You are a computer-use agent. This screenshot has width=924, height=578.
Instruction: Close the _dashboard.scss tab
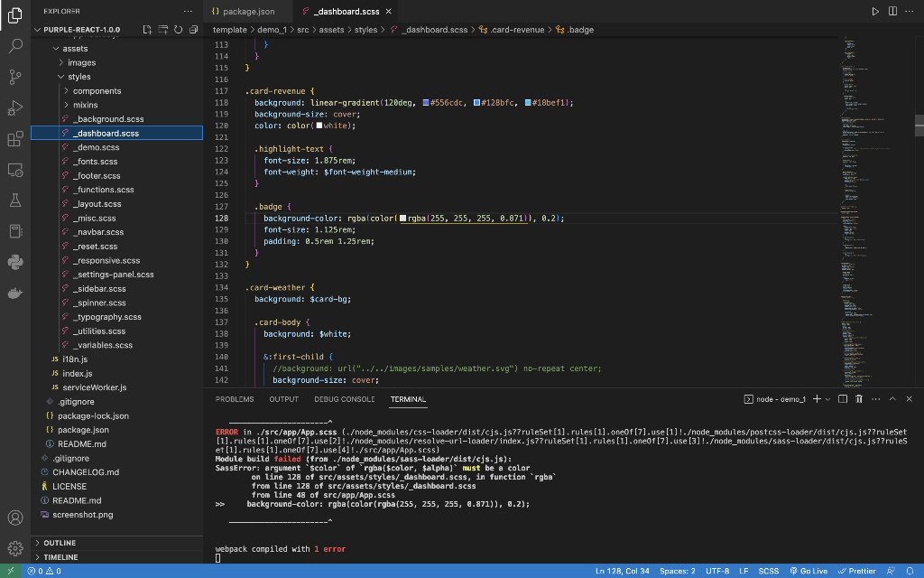pos(388,11)
